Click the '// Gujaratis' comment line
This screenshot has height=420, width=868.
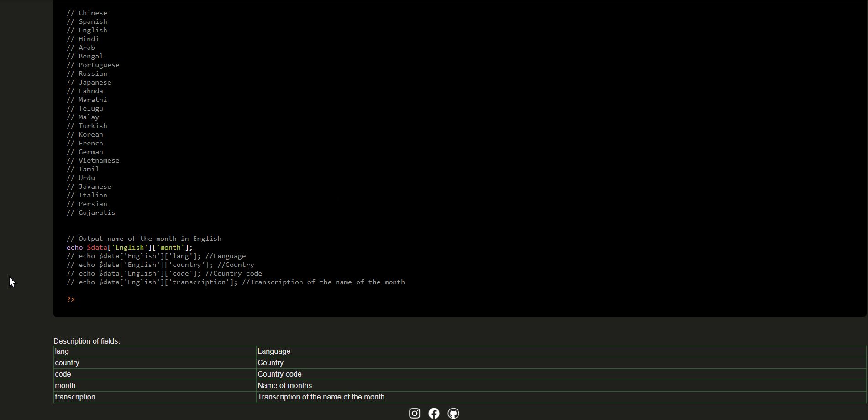pyautogui.click(x=91, y=213)
